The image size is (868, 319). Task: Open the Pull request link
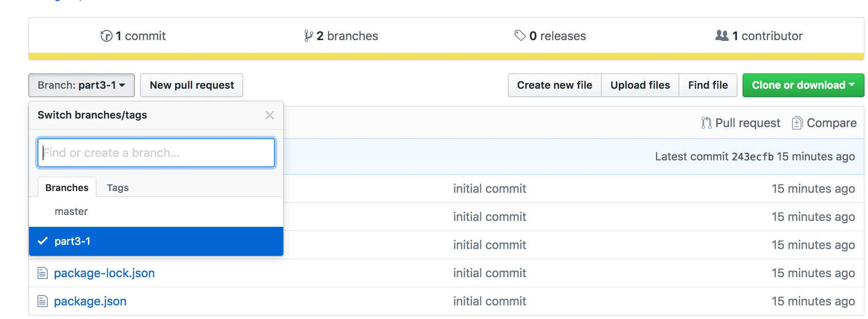tap(741, 123)
